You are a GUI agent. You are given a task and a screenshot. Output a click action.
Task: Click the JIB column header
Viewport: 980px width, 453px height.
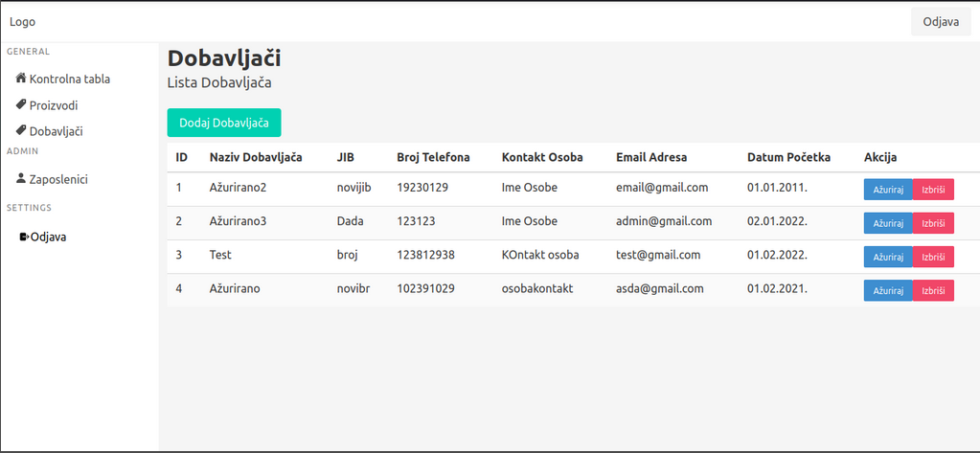[x=346, y=157]
